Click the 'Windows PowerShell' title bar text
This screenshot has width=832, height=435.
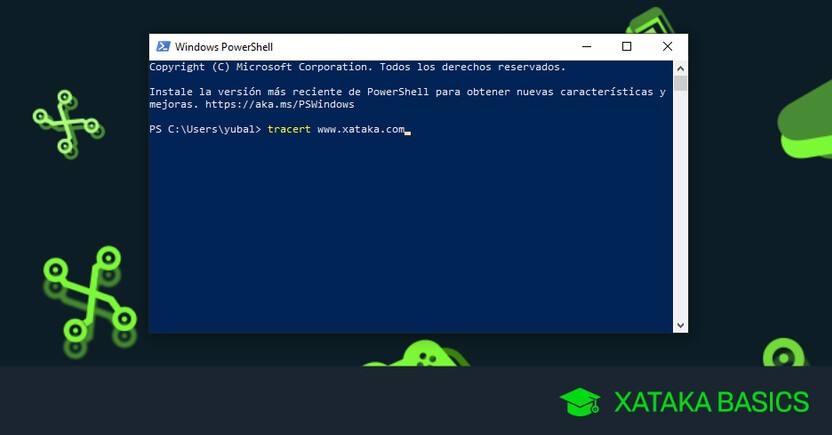[223, 47]
